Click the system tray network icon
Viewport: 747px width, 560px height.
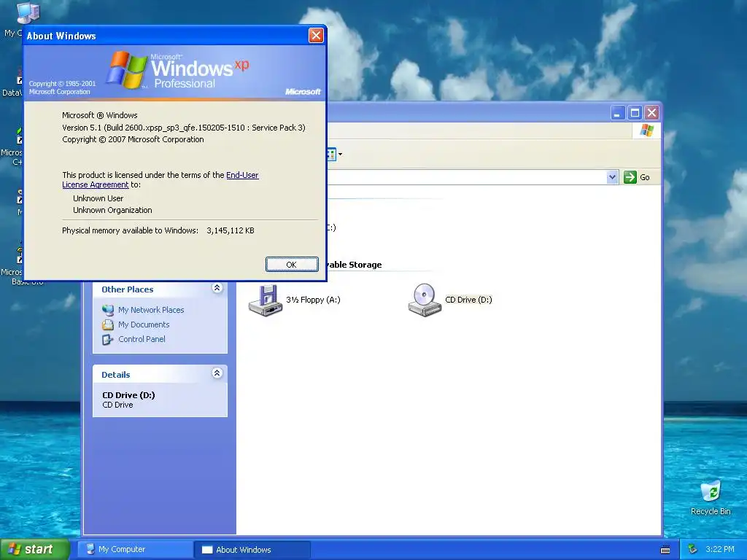[x=692, y=549]
